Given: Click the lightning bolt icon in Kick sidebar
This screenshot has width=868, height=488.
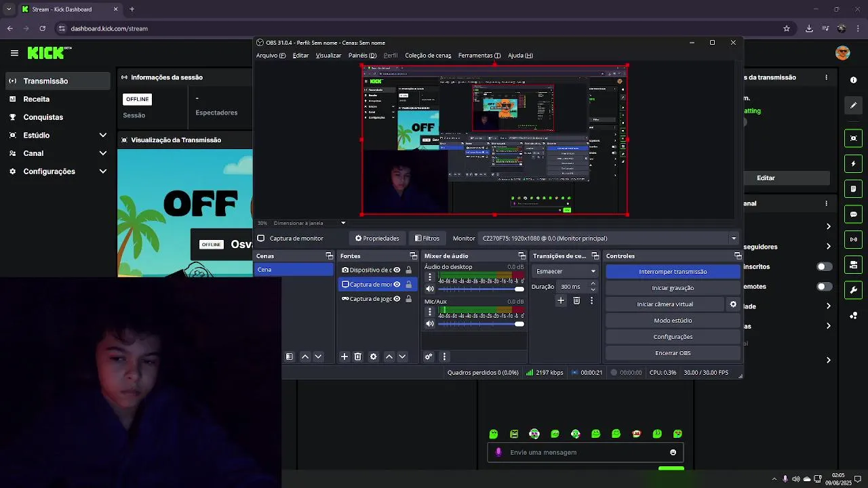Looking at the screenshot, I should coord(853,164).
